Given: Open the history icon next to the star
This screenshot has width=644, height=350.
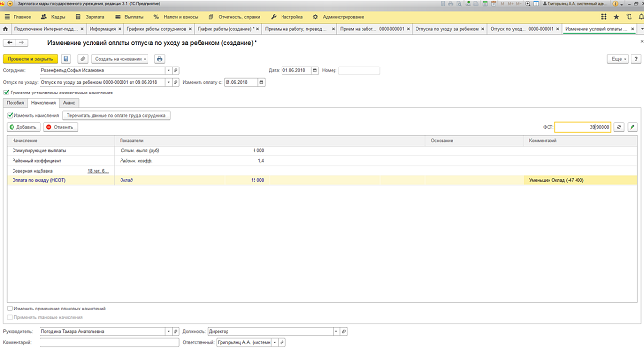Looking at the screenshot, I should tap(629, 17).
